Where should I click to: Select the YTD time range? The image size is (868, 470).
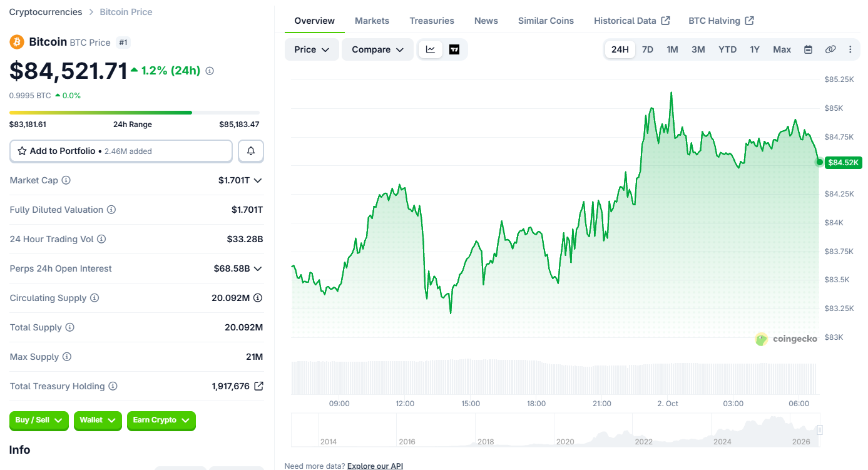[x=727, y=49]
